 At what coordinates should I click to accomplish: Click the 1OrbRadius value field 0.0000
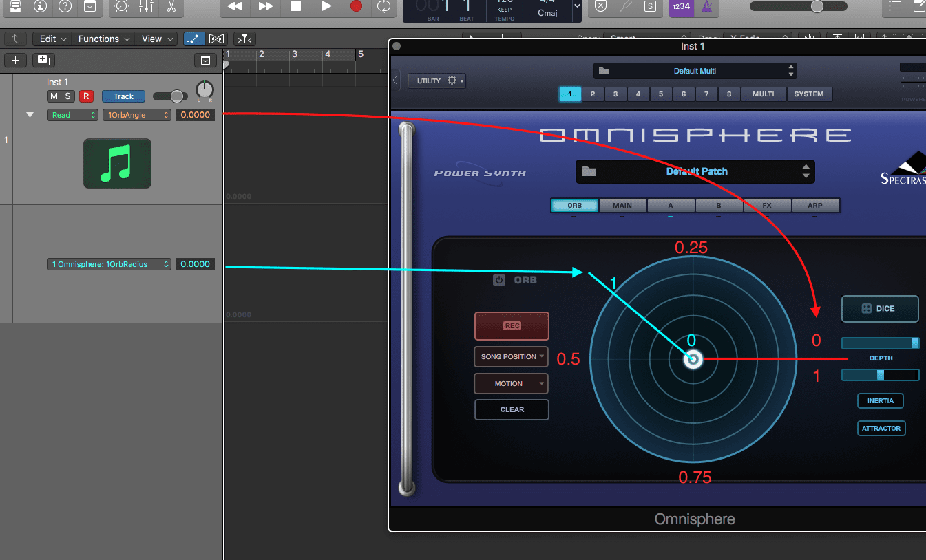tap(196, 264)
